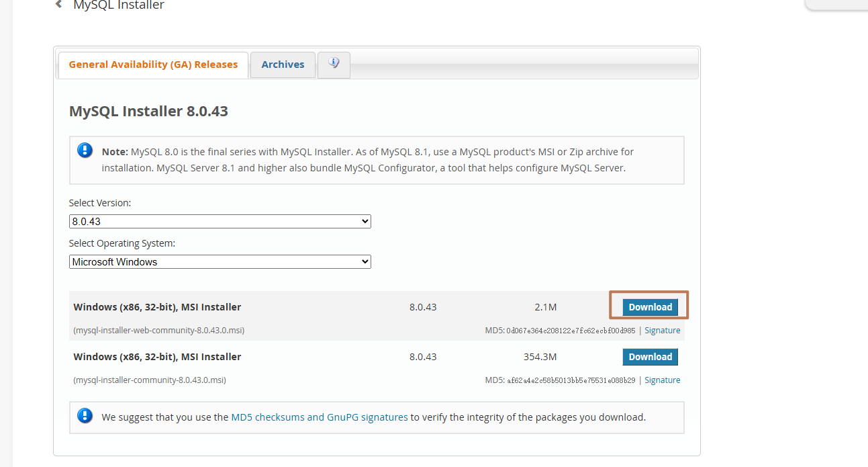Click filename (mysql-installer-community-8.0.43.0.msi)
The width and height of the screenshot is (868, 467).
150,380
